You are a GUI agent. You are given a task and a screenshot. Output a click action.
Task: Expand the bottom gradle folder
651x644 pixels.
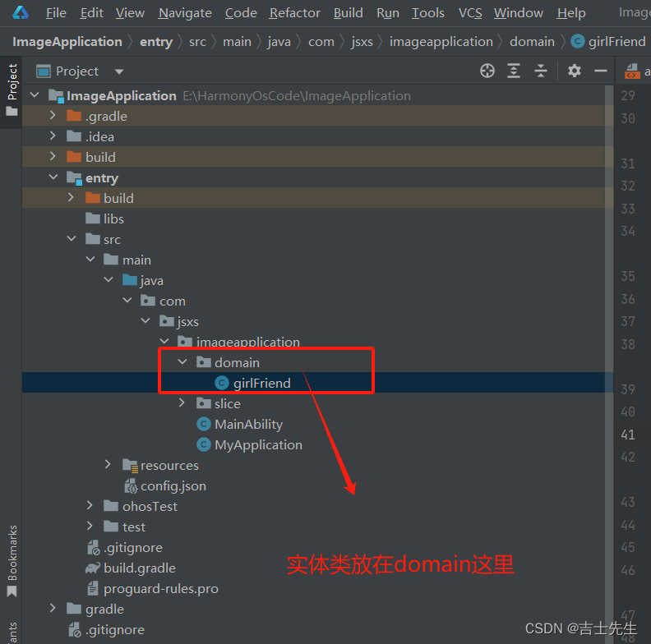[x=53, y=609]
